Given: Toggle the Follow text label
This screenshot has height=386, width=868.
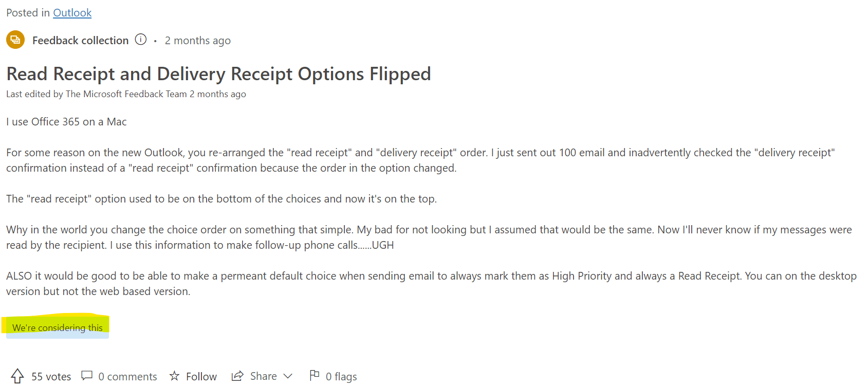Looking at the screenshot, I should tap(201, 377).
